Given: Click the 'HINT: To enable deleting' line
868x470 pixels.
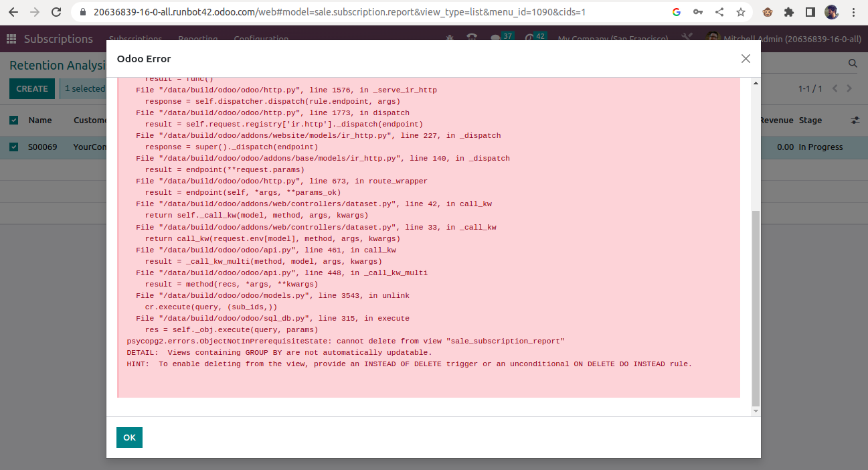Looking at the screenshot, I should [409, 364].
